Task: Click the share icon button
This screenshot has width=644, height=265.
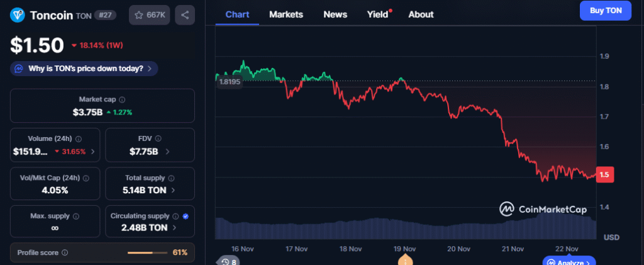Action: pos(185,14)
